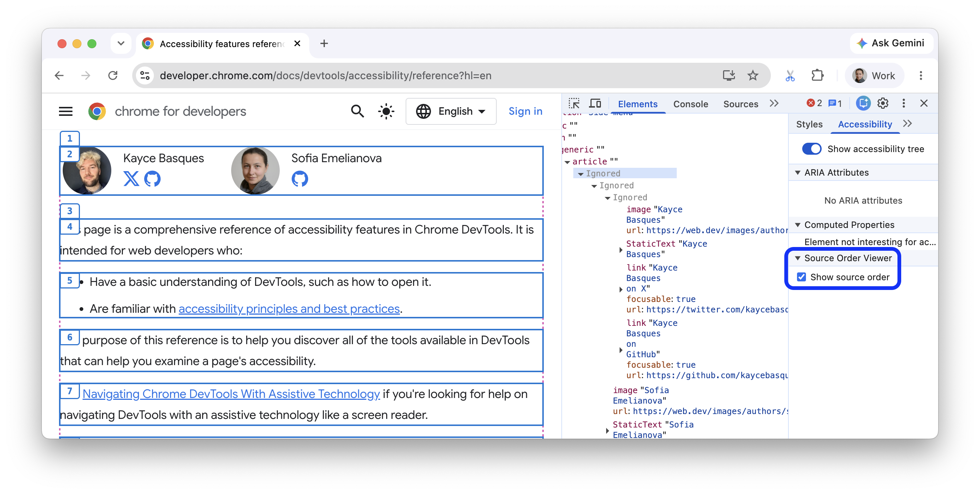
Task: Open Chrome's three-dot menu
Action: [x=921, y=75]
